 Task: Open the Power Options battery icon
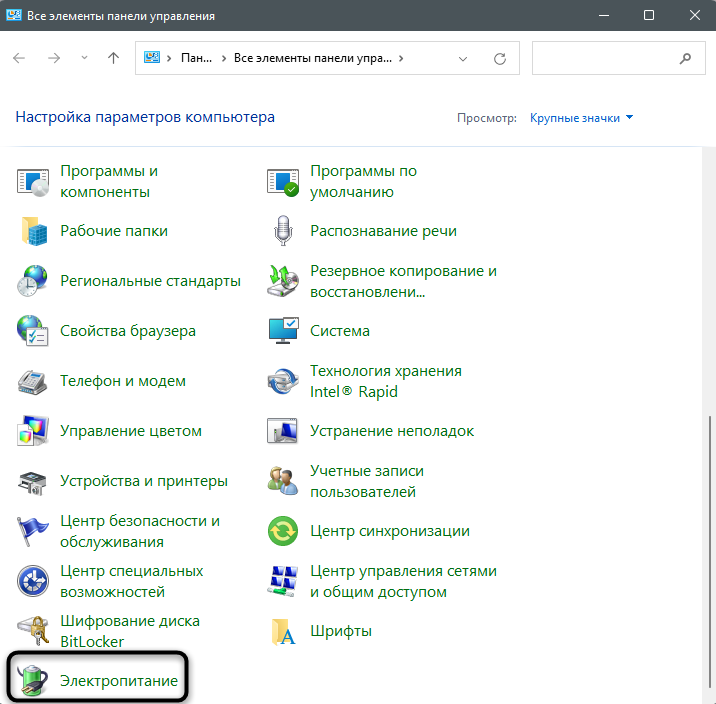32,681
